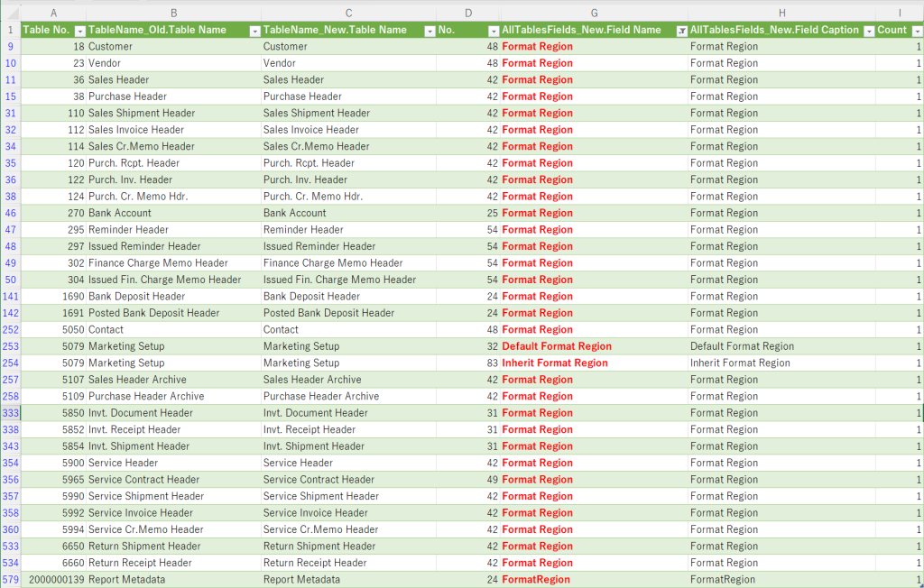This screenshot has width=924, height=588.
Task: Open the Count column filter dropdown
Action: click(x=917, y=32)
